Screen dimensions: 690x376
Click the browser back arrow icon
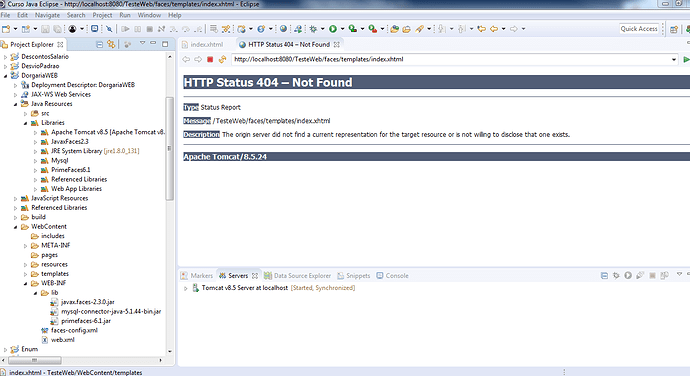(x=186, y=59)
